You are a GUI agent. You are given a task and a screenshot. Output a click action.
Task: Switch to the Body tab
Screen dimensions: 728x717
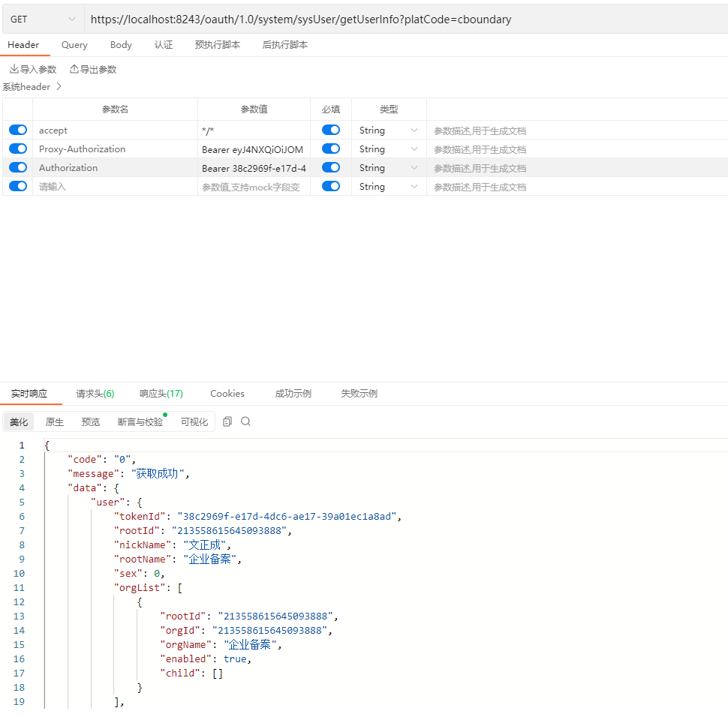[x=121, y=45]
